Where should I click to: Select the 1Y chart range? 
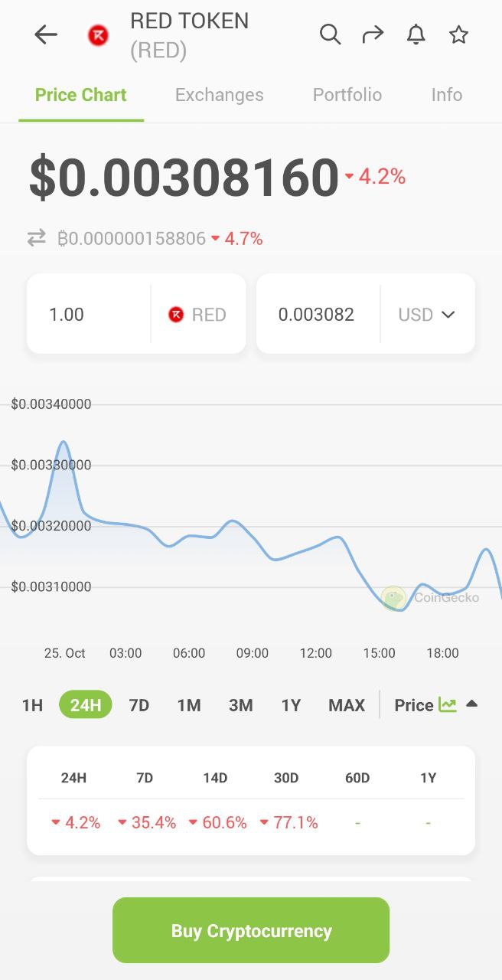(291, 705)
